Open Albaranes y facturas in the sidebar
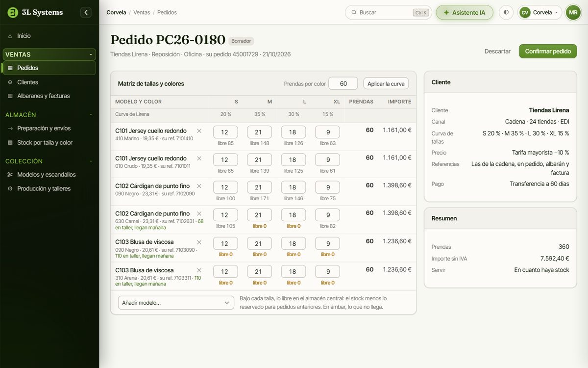This screenshot has width=588, height=368. click(49, 96)
